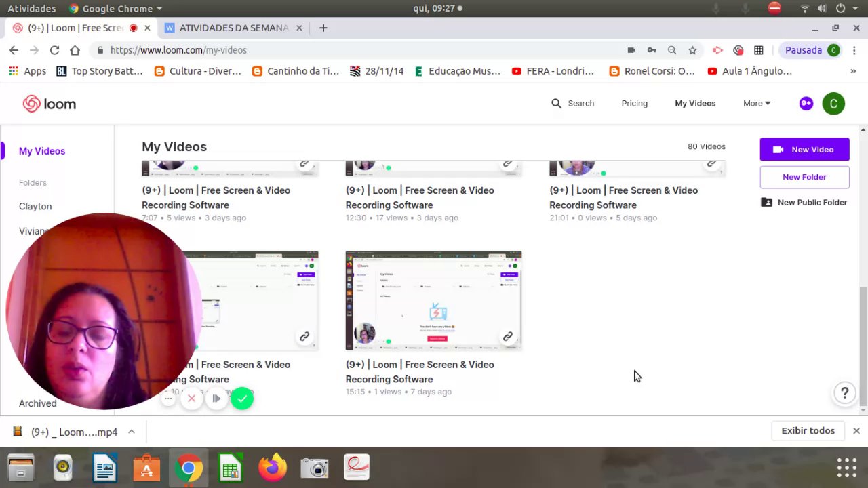This screenshot has height=488, width=868.
Task: Open the Aula 1 Ângulo bookmark
Action: point(749,71)
